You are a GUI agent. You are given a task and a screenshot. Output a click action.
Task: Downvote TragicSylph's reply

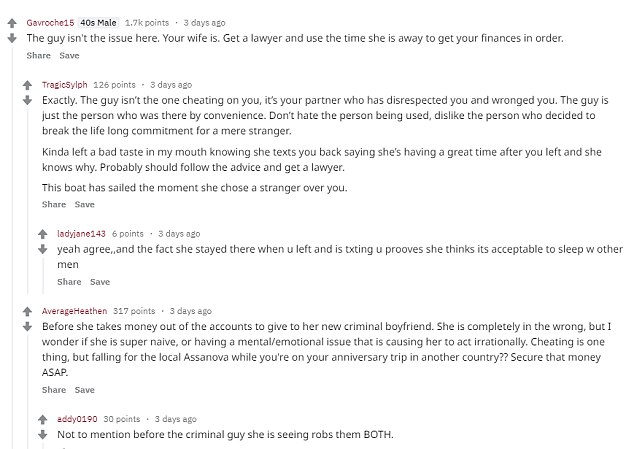tap(27, 100)
